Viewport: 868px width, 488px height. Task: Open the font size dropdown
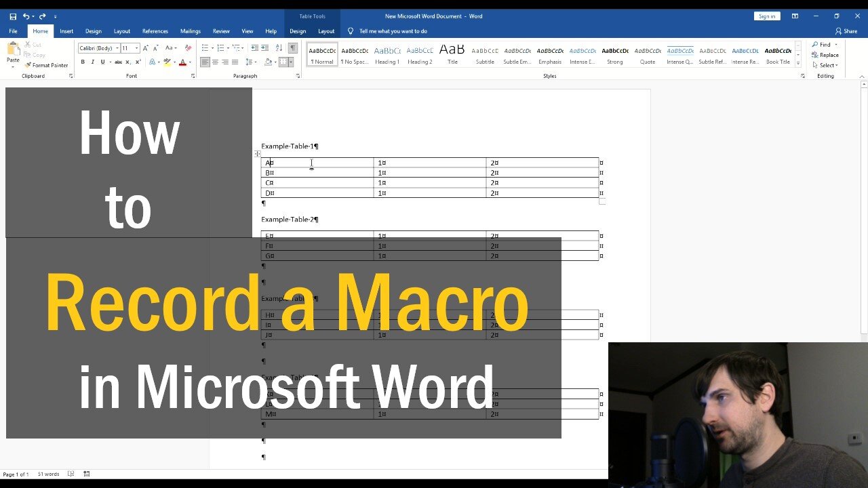pyautogui.click(x=136, y=47)
